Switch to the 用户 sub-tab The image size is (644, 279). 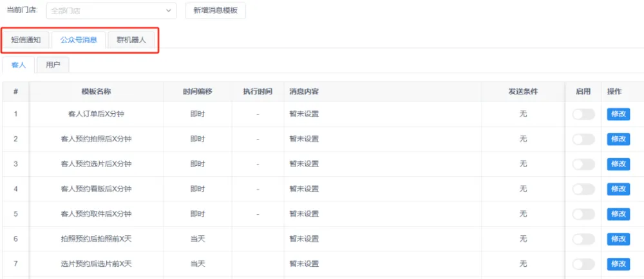click(x=53, y=65)
